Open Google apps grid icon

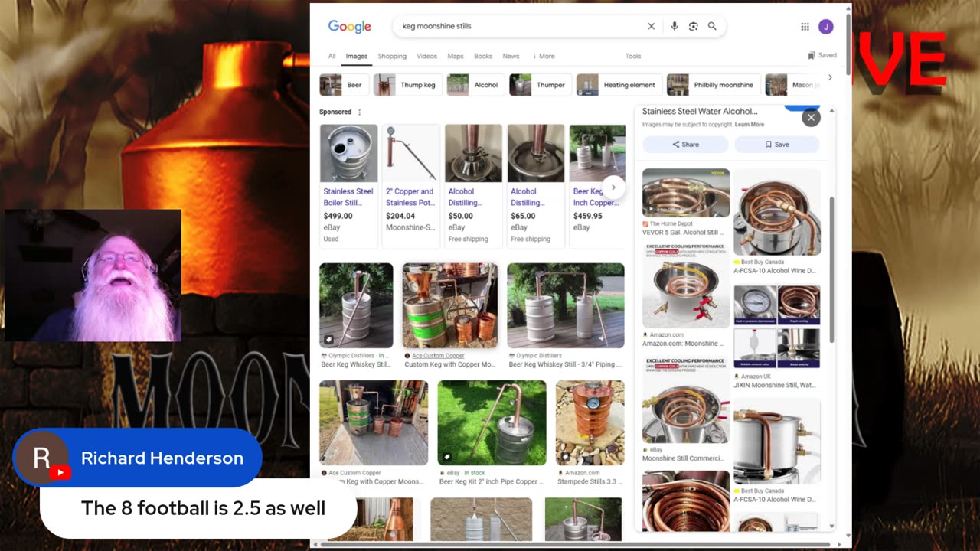pos(805,27)
